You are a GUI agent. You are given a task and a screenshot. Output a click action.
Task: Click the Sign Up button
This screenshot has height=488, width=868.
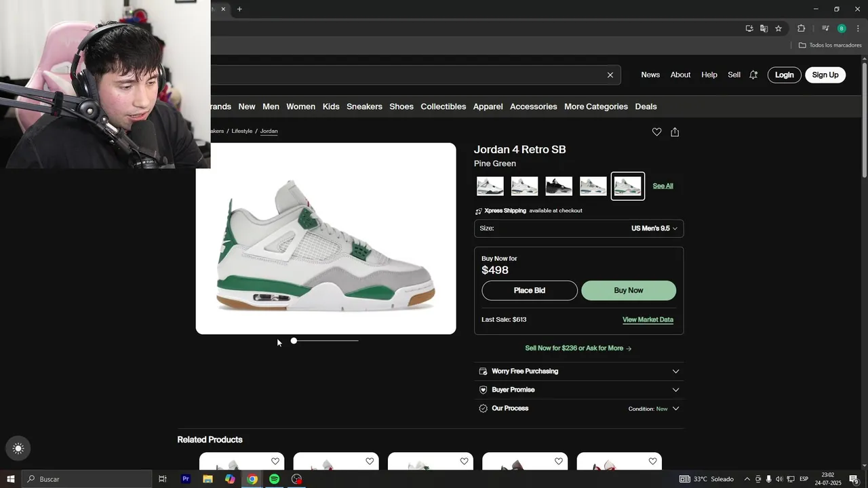825,75
